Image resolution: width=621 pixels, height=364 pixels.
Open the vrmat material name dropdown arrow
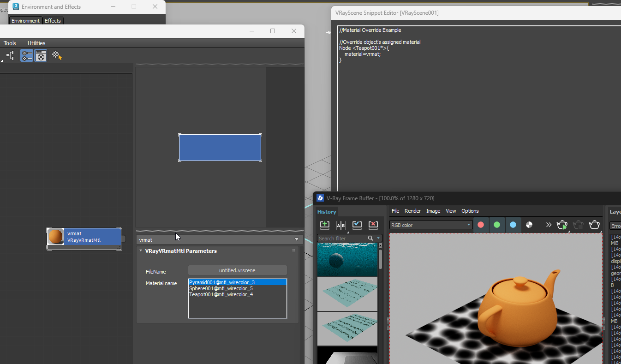(x=297, y=240)
